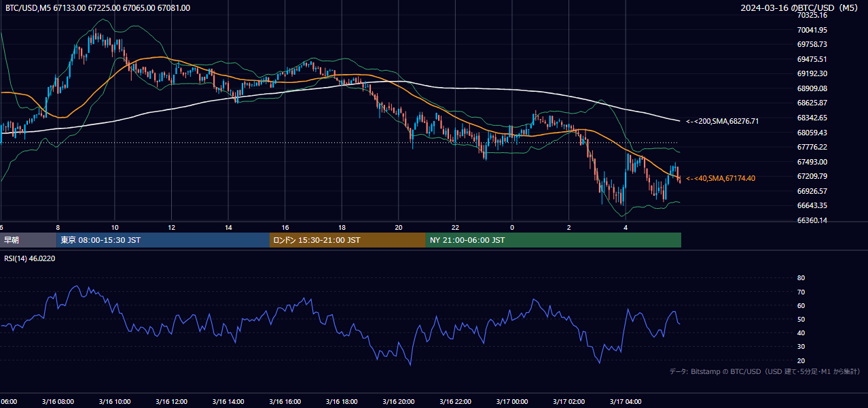Click the BTC/USD,M5 OHLC header text

coord(98,8)
